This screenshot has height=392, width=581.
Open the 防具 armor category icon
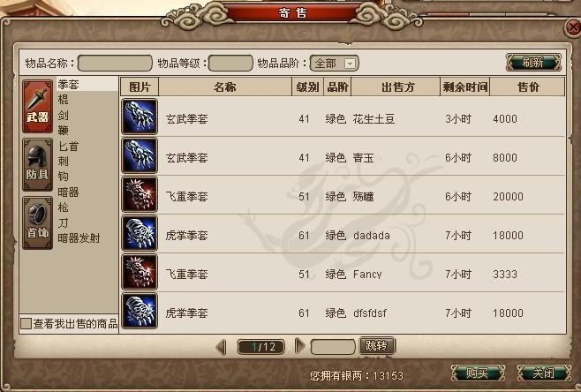tap(37, 164)
